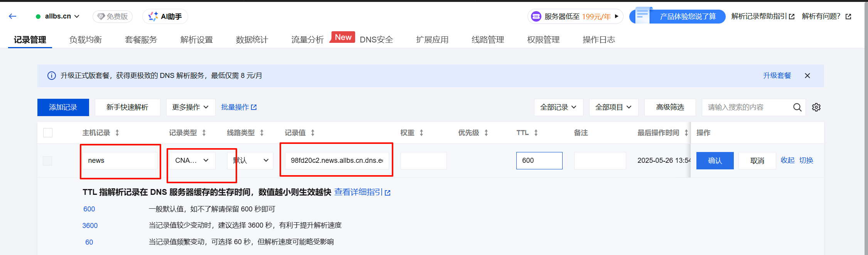The height and width of the screenshot is (255, 868).
Task: Switch to the 负载均衡 tab
Action: (x=86, y=40)
